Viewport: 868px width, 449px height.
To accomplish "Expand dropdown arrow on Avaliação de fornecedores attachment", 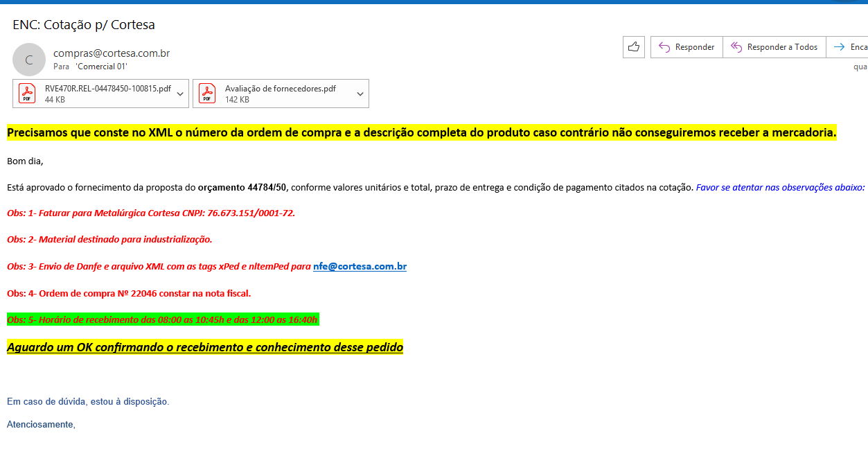I will (360, 94).
